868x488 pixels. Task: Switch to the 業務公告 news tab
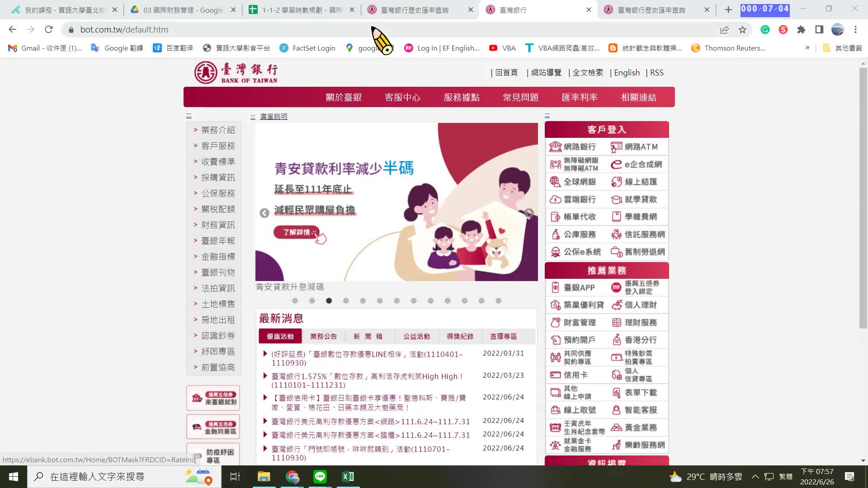click(324, 337)
